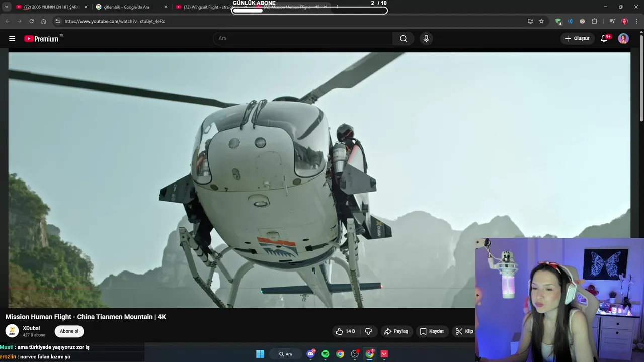Click the helicopter video player
The image size is (644, 362).
tap(319, 180)
